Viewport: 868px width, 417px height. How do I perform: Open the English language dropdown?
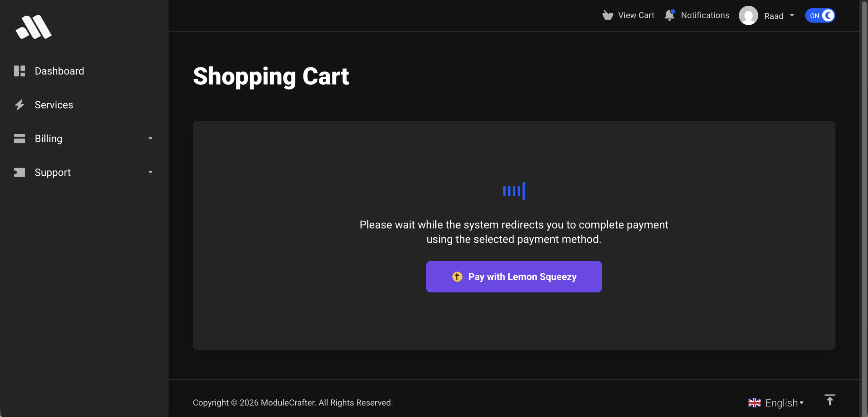click(x=784, y=403)
